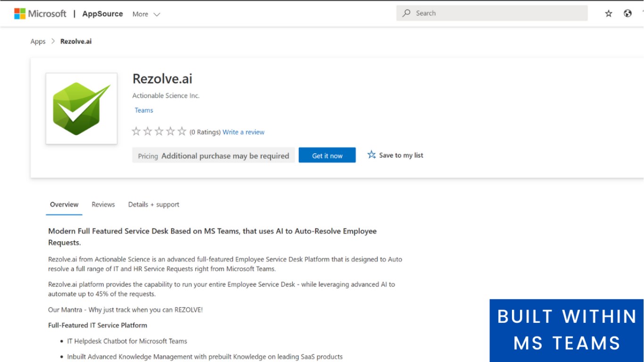Click IT Helpdesk Chatbot for Microsoft Teams bullet
This screenshot has height=362, width=644.
[127, 341]
